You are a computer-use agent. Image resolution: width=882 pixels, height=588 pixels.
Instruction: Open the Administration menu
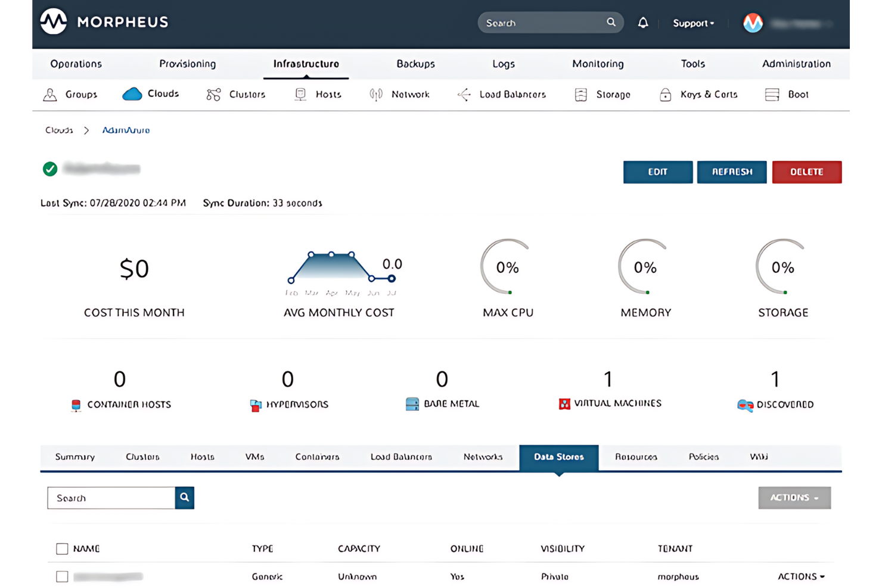pyautogui.click(x=796, y=64)
